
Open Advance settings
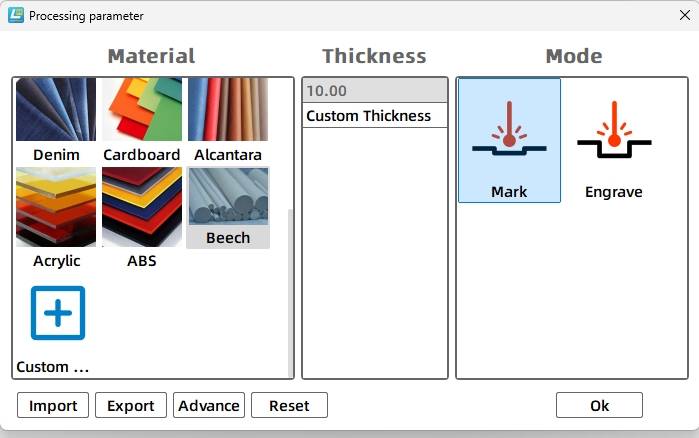point(208,405)
